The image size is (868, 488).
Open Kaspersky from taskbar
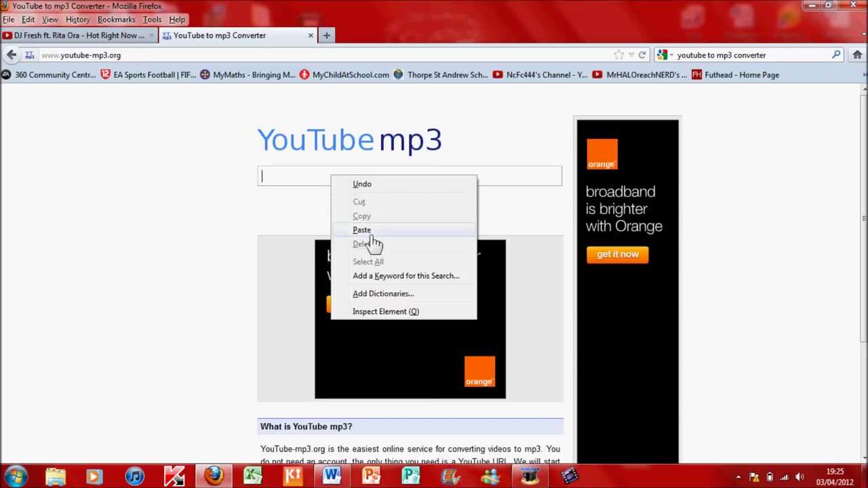(x=174, y=476)
